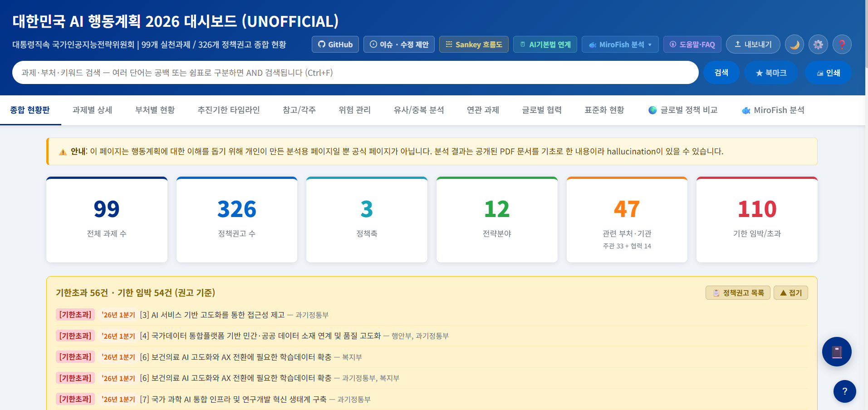This screenshot has width=868, height=410.
Task: Click the warning triangle in 안내 banner
Action: click(63, 152)
